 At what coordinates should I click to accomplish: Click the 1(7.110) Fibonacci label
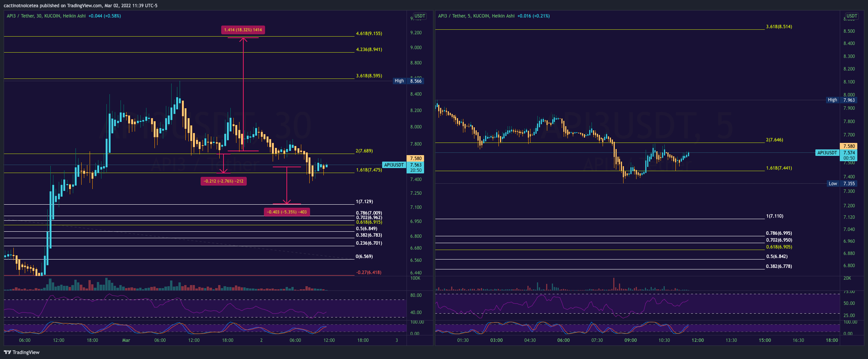[775, 216]
